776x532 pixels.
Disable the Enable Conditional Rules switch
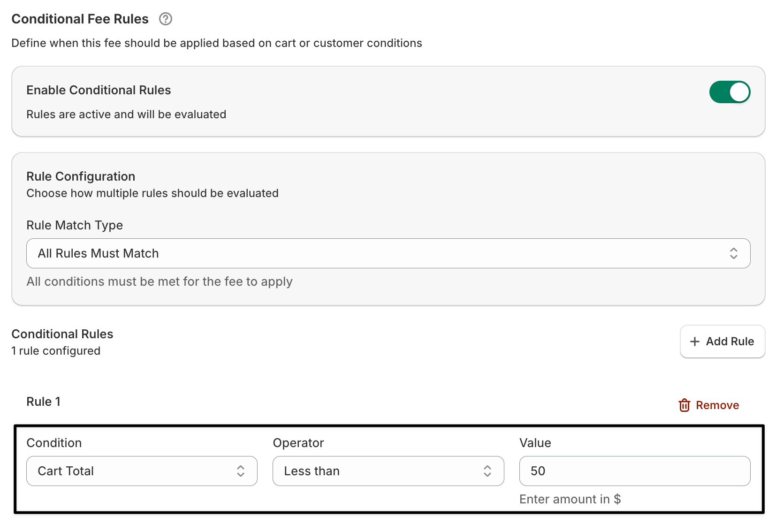[x=729, y=92]
